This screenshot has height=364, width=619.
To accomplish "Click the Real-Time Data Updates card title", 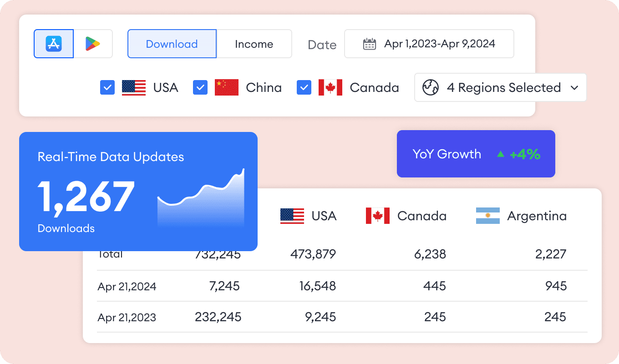I will tap(111, 157).
